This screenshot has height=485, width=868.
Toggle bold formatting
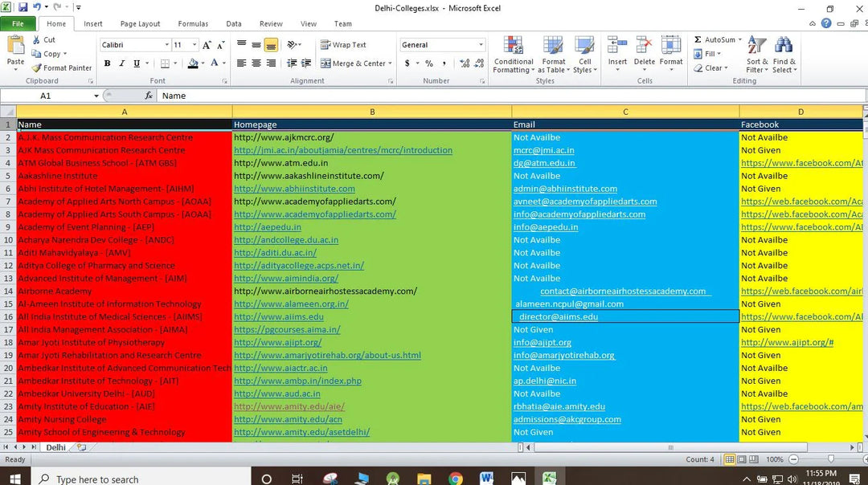[x=107, y=63]
